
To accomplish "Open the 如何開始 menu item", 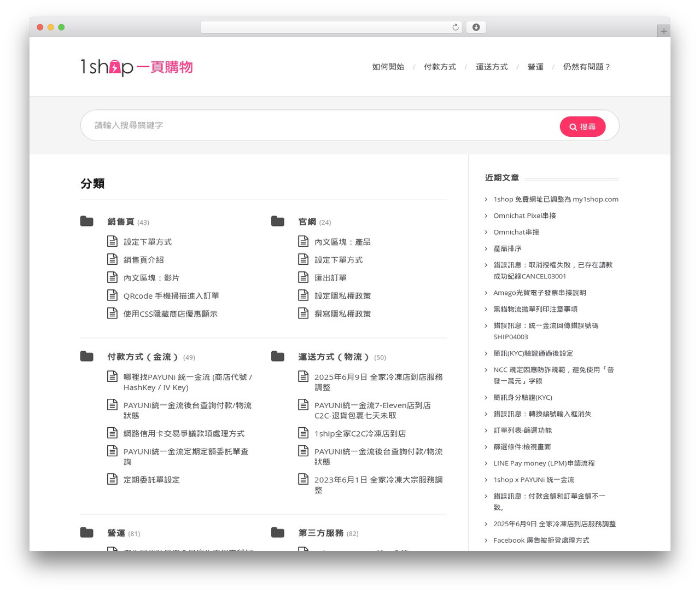I will [x=388, y=67].
